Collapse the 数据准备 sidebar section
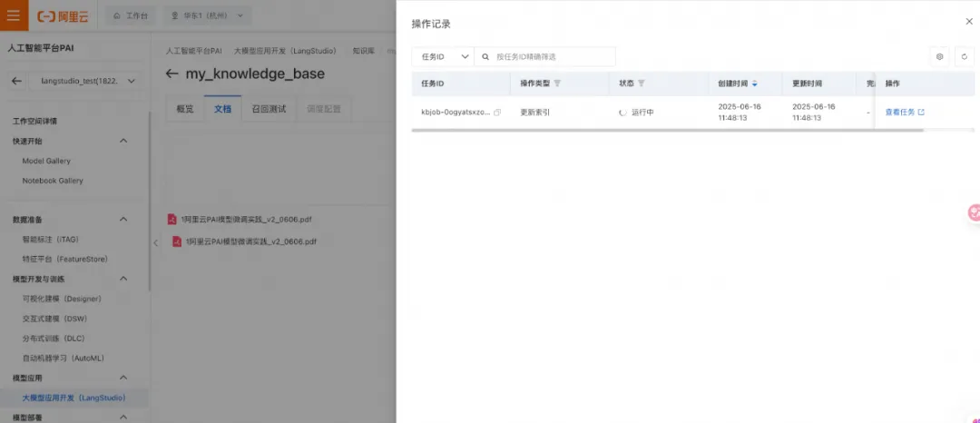The height and width of the screenshot is (423, 980). coord(123,220)
